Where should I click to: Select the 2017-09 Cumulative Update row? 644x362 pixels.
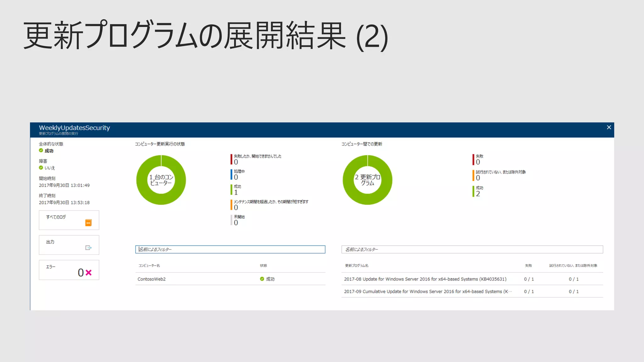point(428,291)
